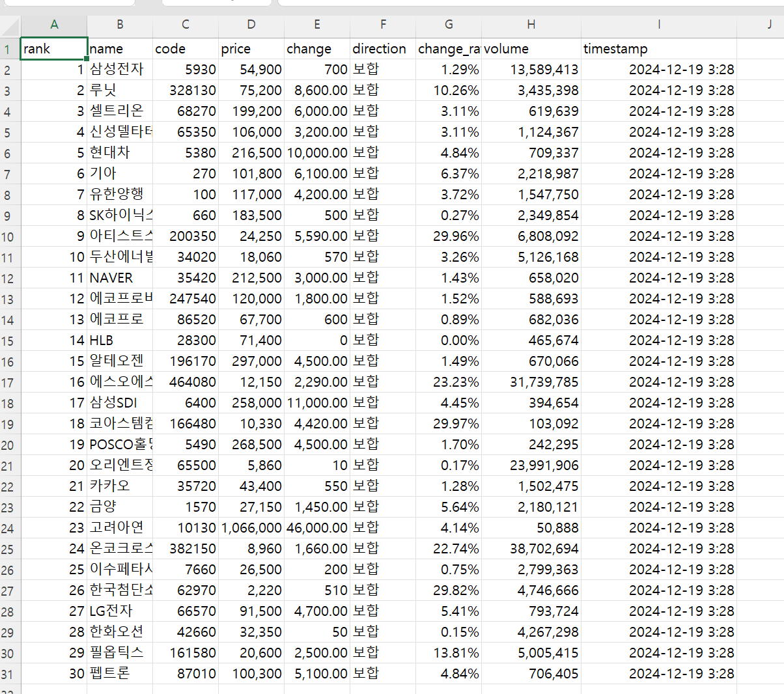Select row 1 header
This screenshot has width=784, height=694.
(x=9, y=49)
